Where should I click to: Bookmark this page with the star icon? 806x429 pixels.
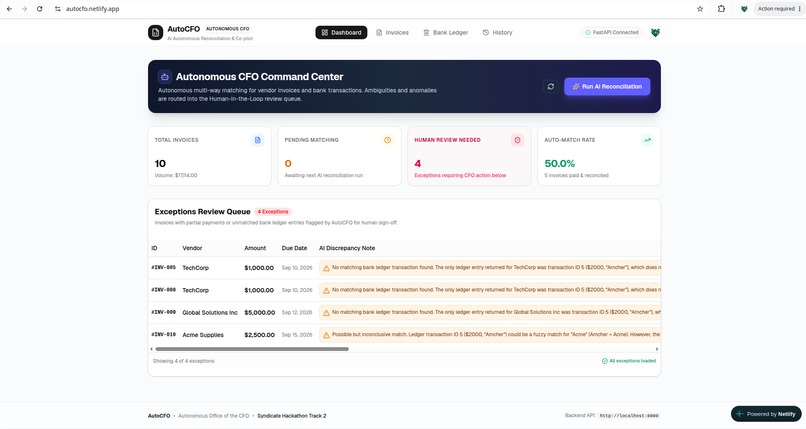click(x=700, y=9)
